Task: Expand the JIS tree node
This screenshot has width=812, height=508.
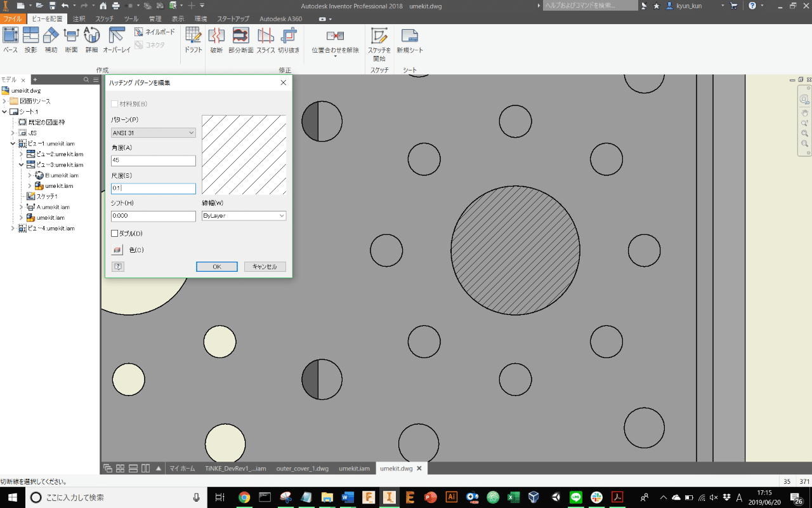Action: pyautogui.click(x=13, y=133)
